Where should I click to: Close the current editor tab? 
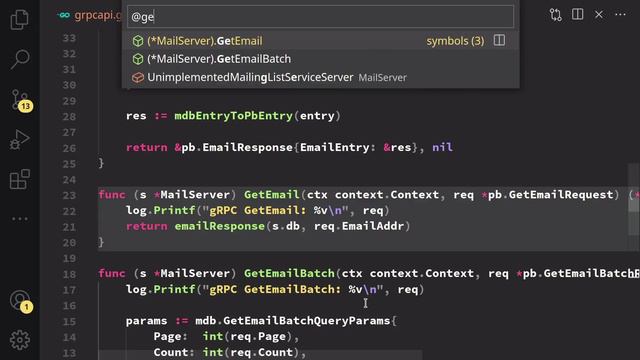[599, 14]
